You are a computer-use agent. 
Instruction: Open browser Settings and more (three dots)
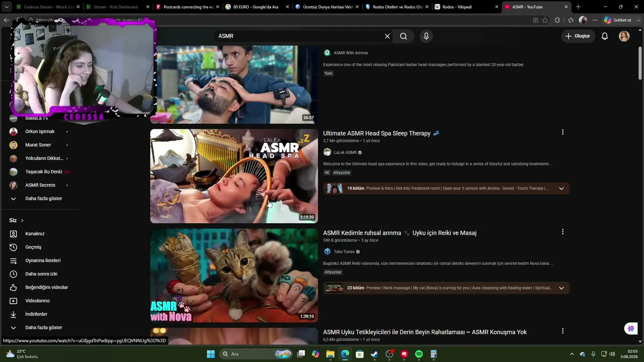tap(595, 20)
